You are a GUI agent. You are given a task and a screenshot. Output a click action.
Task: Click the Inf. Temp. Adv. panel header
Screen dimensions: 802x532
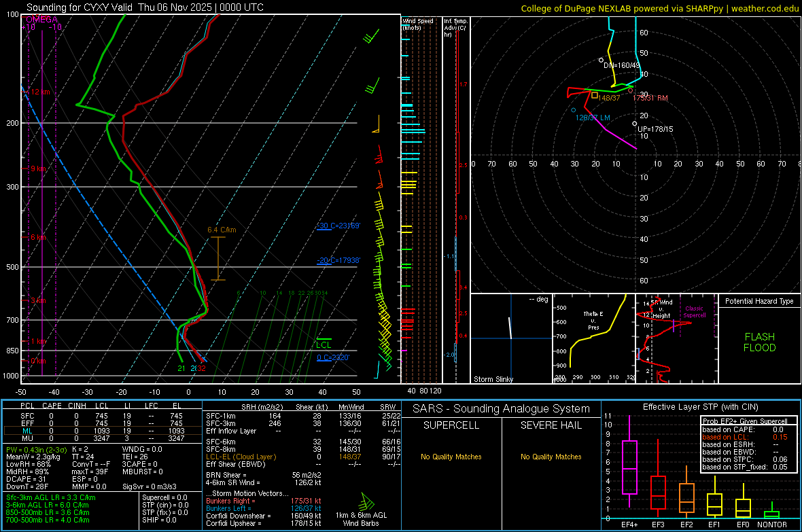(455, 28)
